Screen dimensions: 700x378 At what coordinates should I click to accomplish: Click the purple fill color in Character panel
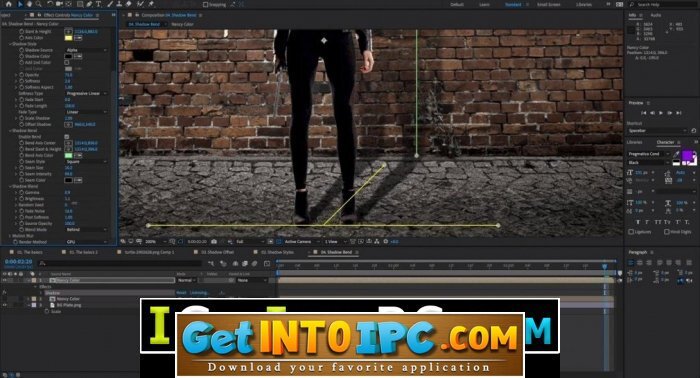pyautogui.click(x=687, y=156)
